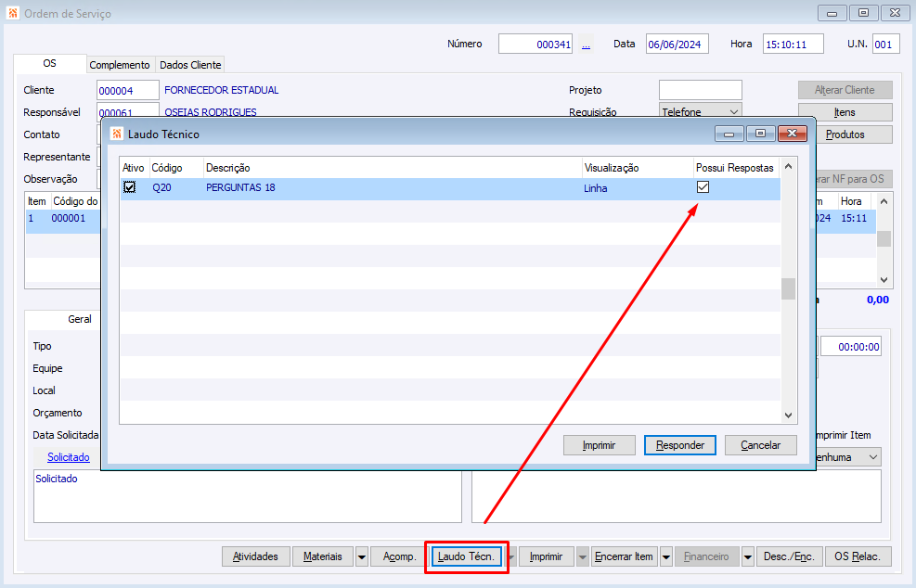Screen dimensions: 916x588
Task: Click the Materiais button
Action: point(322,556)
